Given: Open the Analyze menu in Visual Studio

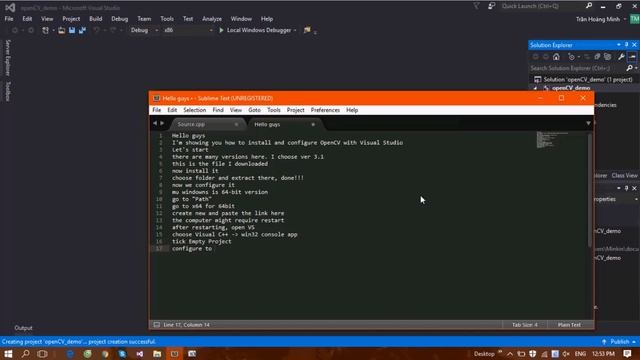Looking at the screenshot, I should point(212,19).
